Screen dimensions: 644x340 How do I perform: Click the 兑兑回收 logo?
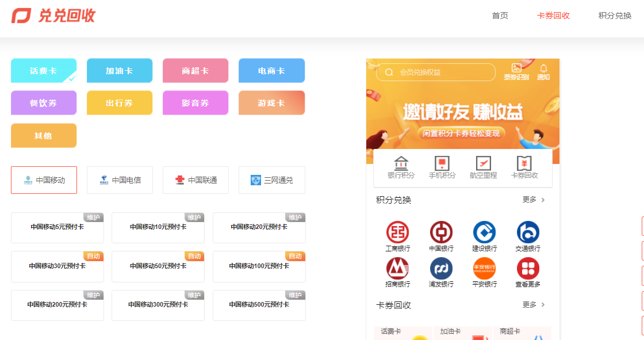[53, 16]
